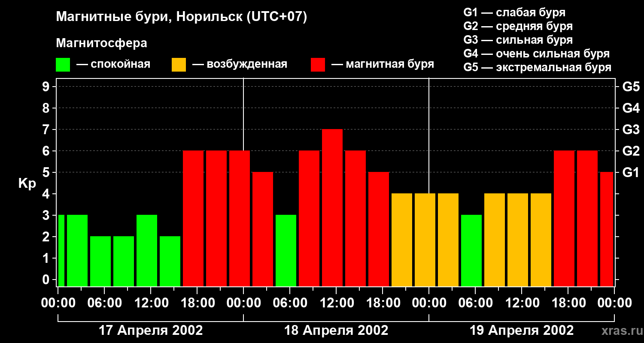Click the '— магнитная буря' legend label
The width and height of the screenshot is (644, 343).
[x=383, y=64]
